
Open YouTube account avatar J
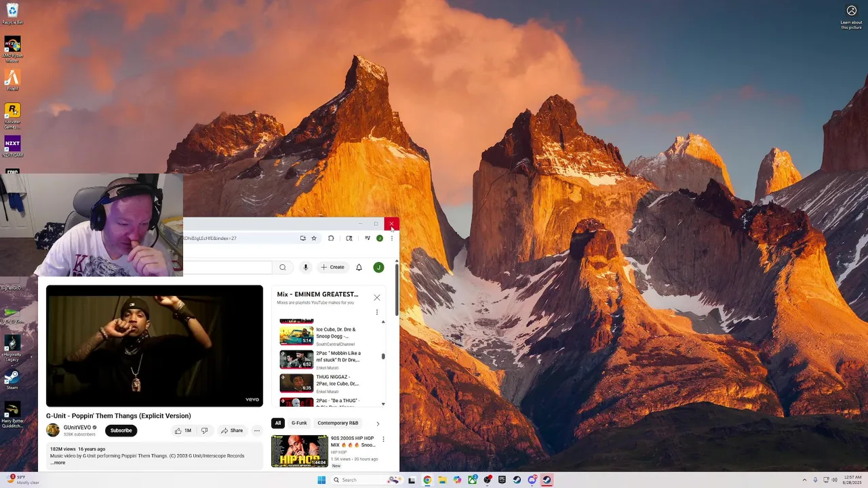pos(378,267)
